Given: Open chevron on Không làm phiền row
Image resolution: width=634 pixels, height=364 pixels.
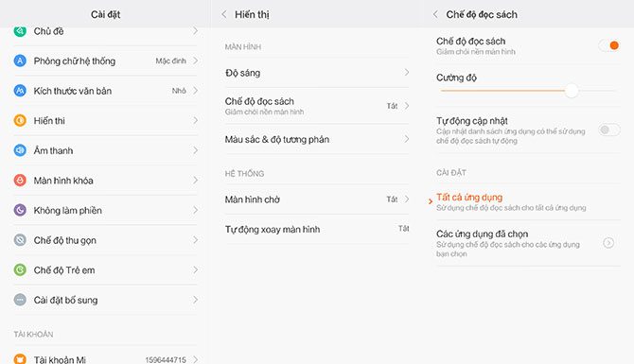Looking at the screenshot, I should (x=195, y=210).
